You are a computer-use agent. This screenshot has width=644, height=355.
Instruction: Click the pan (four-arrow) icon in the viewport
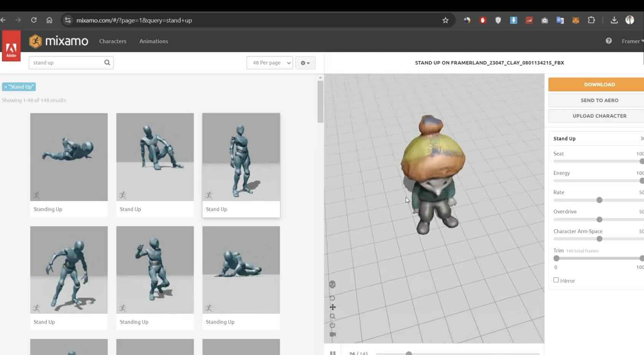coord(333,307)
